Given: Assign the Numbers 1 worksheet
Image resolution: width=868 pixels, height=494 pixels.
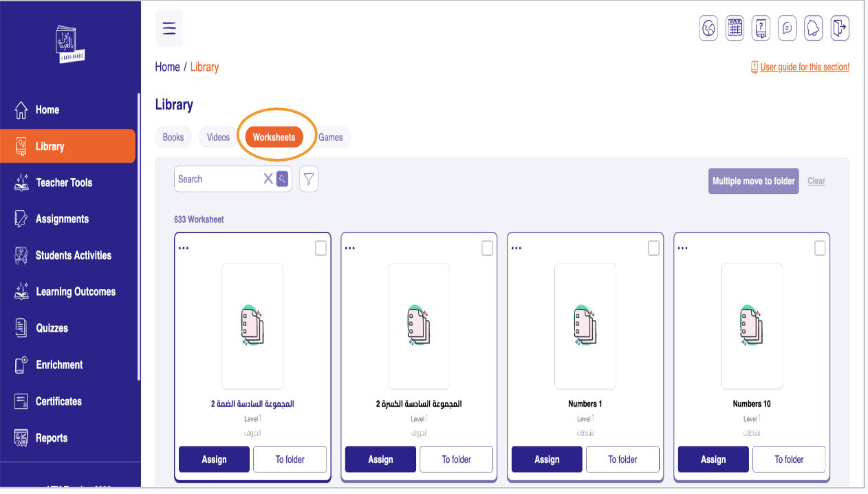Looking at the screenshot, I should click(547, 460).
